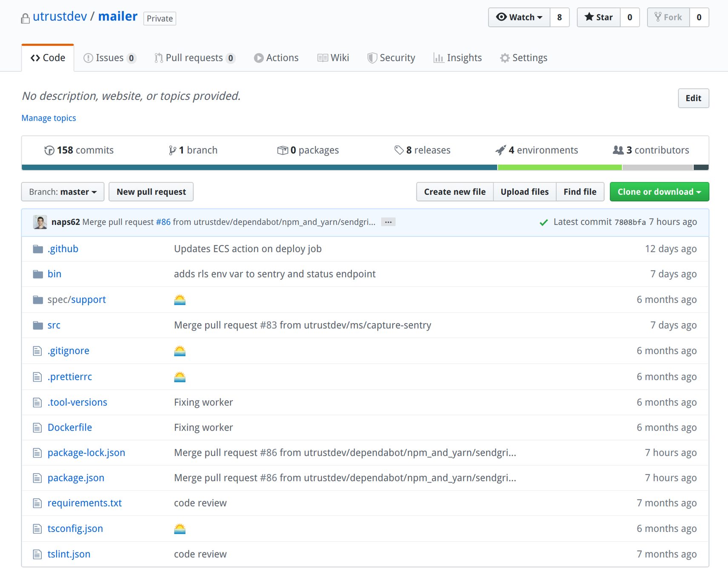The height and width of the screenshot is (574, 728).
Task: Click the blue segment of the language bar
Action: point(260,168)
